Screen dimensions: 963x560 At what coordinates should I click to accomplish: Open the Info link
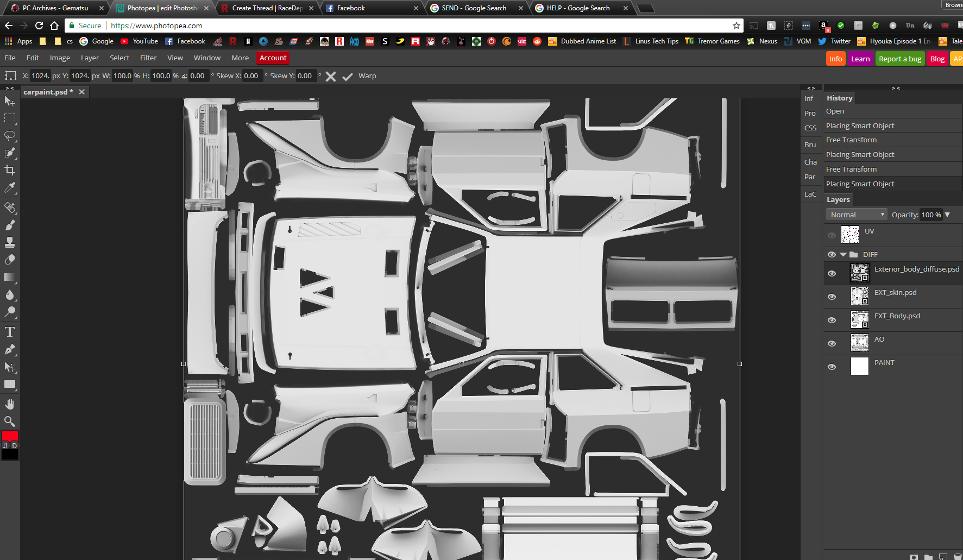coord(835,59)
